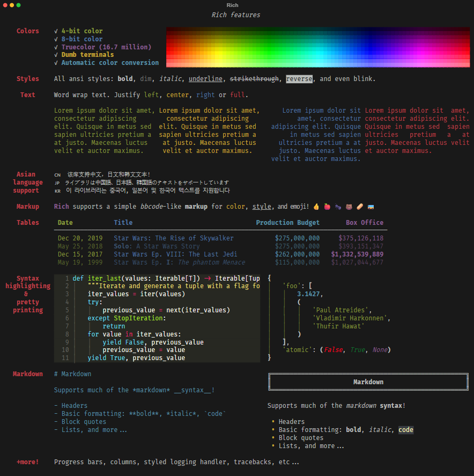
Task: Click the green word "left" in Text row
Action: (151, 94)
